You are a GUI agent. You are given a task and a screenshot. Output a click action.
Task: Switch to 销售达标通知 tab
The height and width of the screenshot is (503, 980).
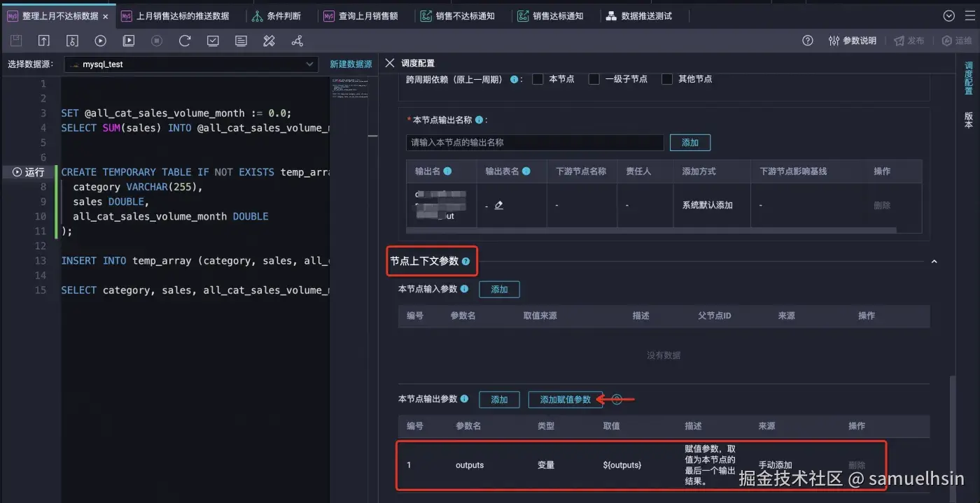tap(551, 15)
